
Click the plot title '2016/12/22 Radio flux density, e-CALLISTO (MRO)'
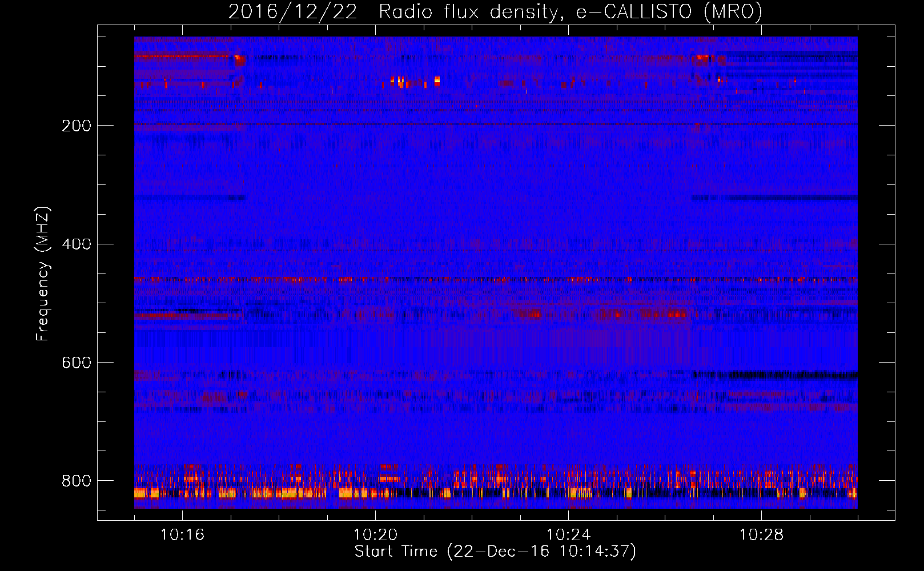coord(495,12)
